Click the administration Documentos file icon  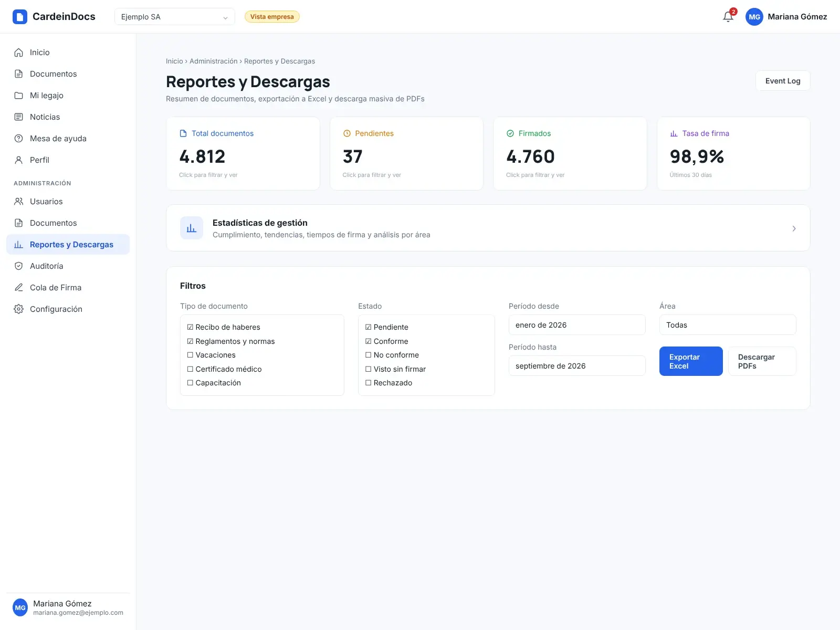pos(18,223)
